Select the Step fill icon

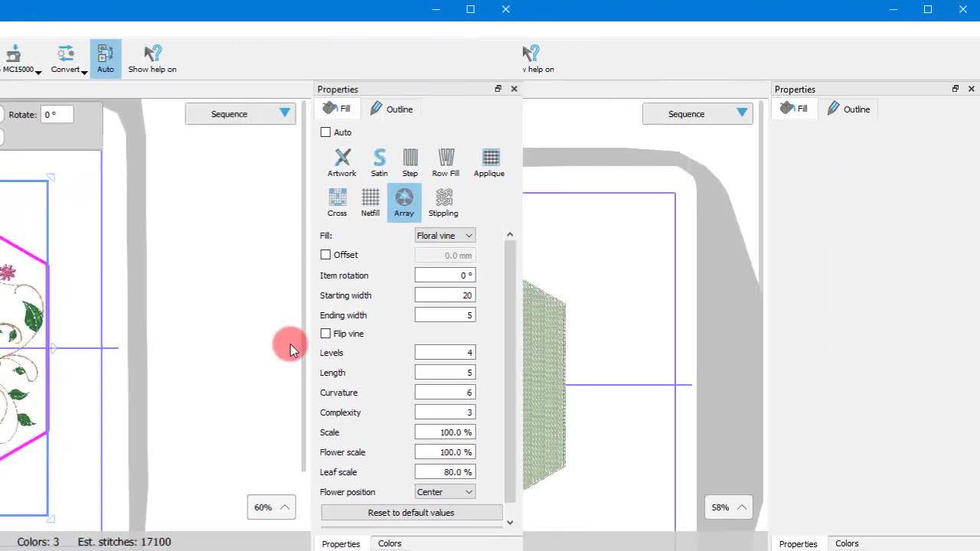pos(410,162)
